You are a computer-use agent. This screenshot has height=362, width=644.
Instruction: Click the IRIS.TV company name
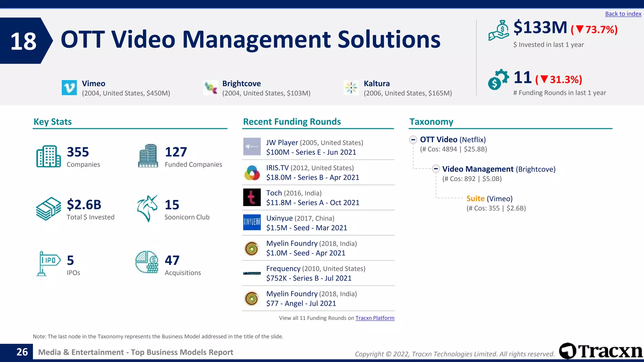(x=277, y=168)
